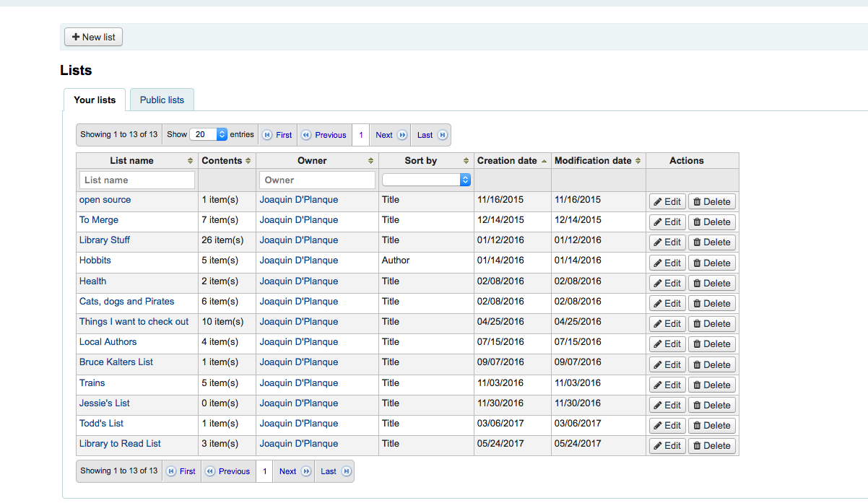This screenshot has width=868, height=503.
Task: Click the bottom Next pagination button
Action: point(294,471)
